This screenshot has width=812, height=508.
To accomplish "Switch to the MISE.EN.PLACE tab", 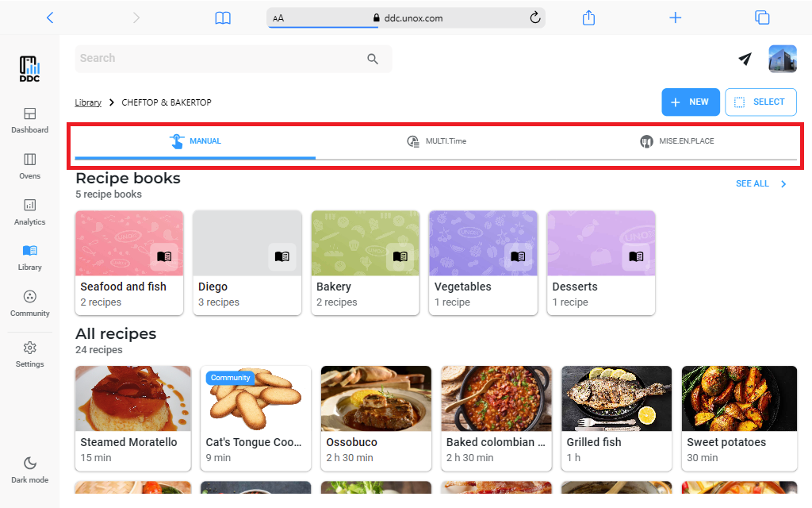I will click(676, 141).
